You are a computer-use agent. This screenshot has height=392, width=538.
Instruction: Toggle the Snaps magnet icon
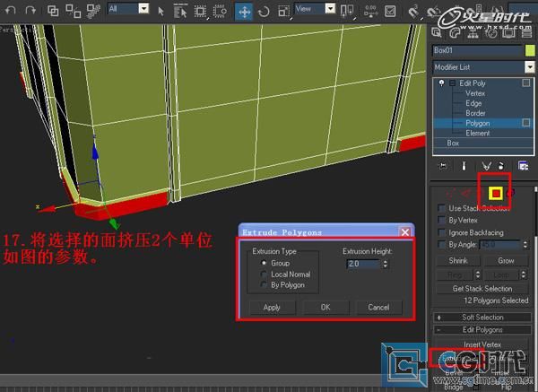(x=413, y=12)
